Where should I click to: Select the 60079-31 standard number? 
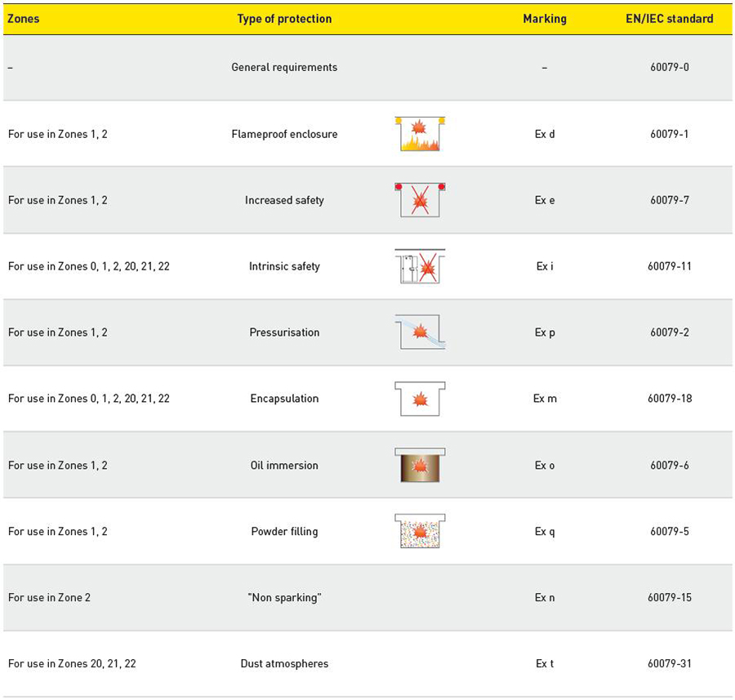coord(670,663)
